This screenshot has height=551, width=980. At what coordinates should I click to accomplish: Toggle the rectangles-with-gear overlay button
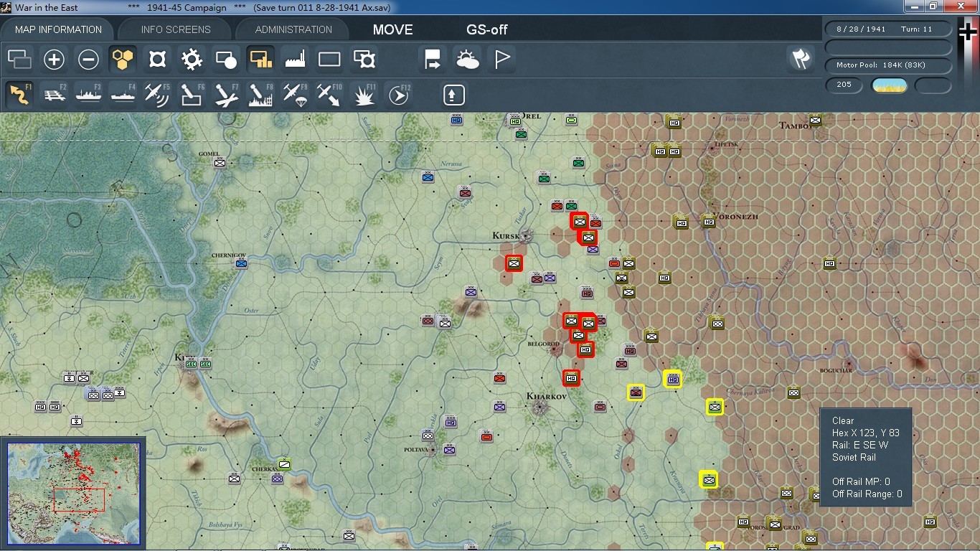(364, 60)
